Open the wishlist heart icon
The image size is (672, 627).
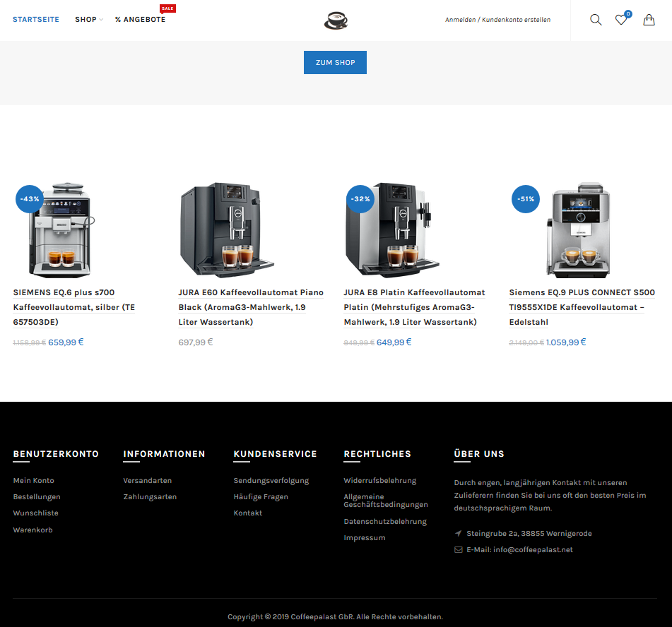click(x=621, y=20)
